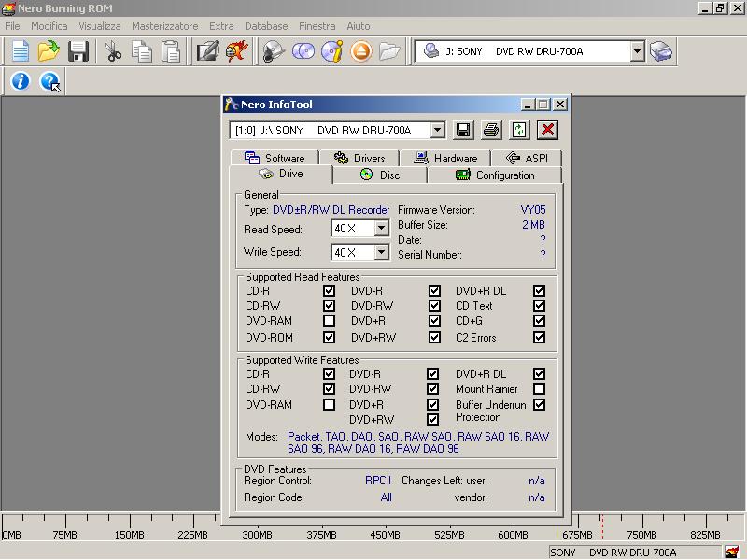Click status bar SONY DVD RW DRU-700A
The image size is (747, 560).
pyautogui.click(x=613, y=553)
